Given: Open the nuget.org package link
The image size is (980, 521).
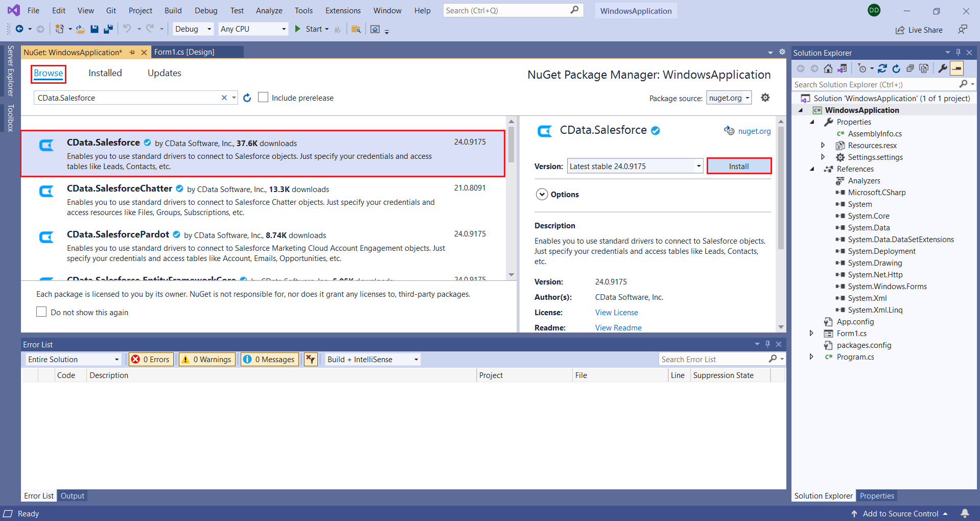Looking at the screenshot, I should [754, 131].
